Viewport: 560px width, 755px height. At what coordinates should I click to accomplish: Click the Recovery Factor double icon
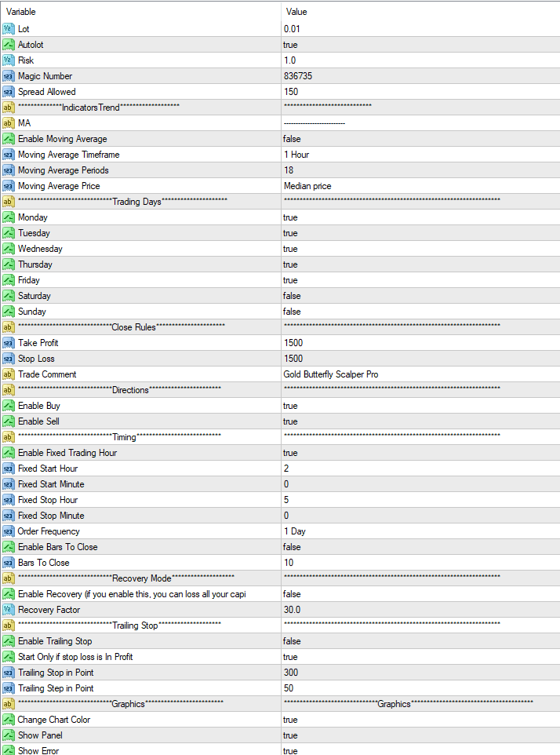pyautogui.click(x=9, y=610)
